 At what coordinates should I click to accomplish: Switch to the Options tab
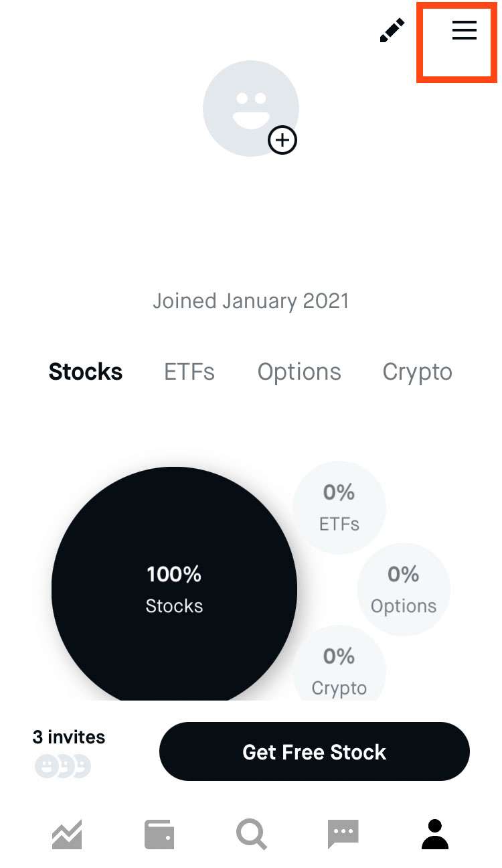[x=299, y=372]
